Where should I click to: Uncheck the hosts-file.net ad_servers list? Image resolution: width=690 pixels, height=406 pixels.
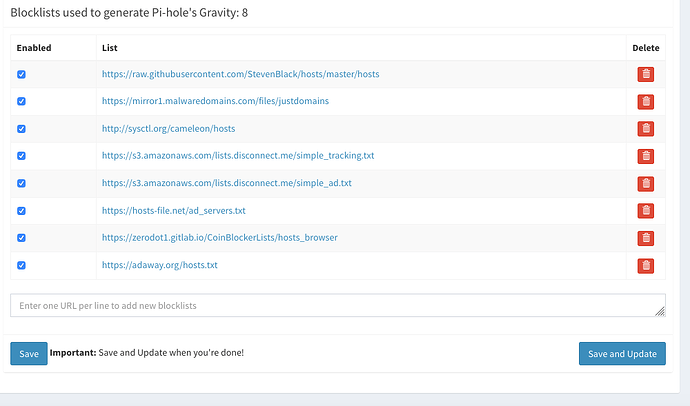(22, 211)
